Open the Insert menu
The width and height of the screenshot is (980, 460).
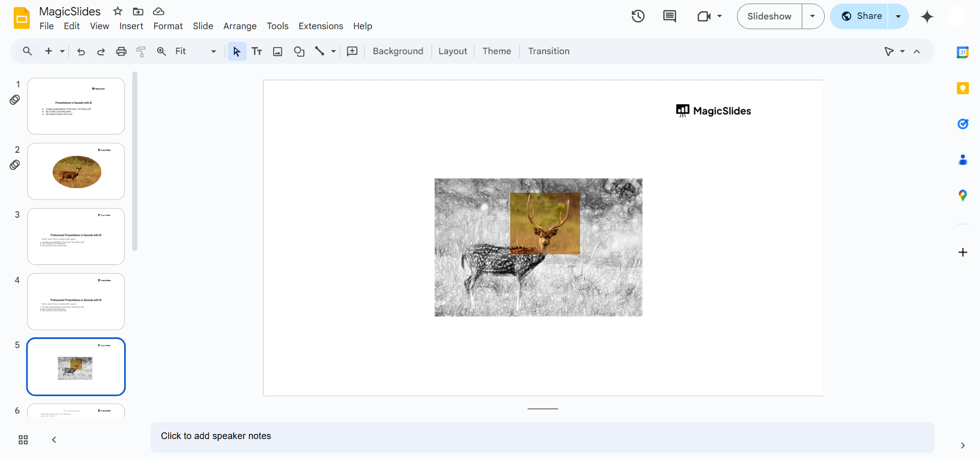[x=131, y=26]
